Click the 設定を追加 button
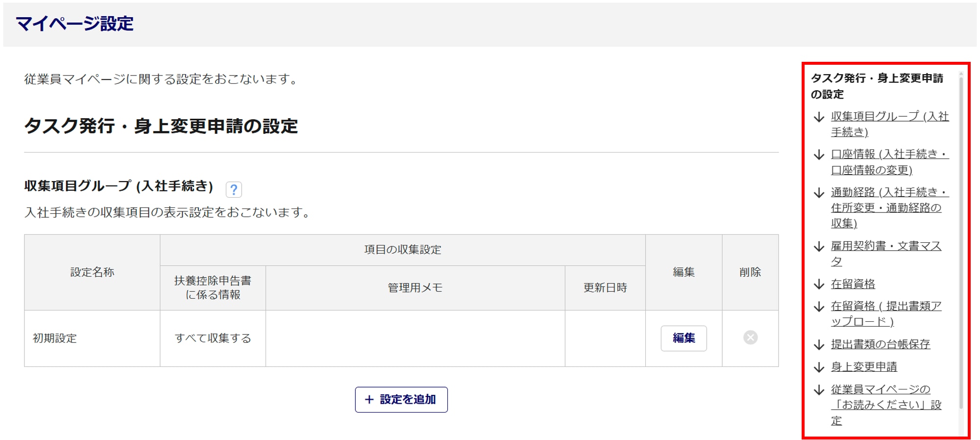Screen dimensions: 980x440 [401, 400]
